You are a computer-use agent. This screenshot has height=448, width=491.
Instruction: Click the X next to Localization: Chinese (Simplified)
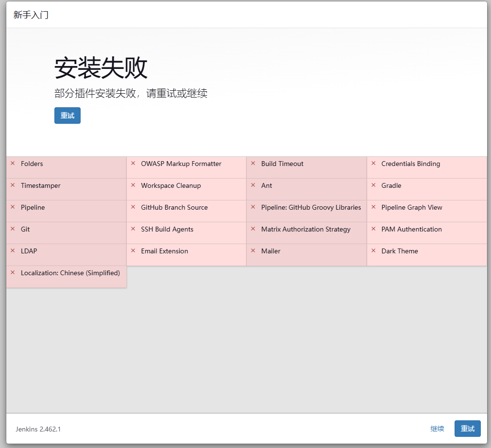click(13, 273)
